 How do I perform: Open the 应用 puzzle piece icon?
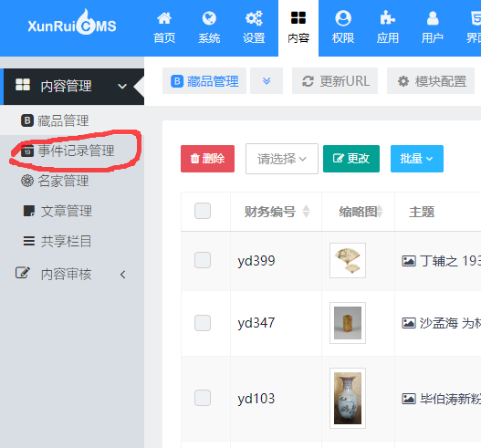[387, 18]
